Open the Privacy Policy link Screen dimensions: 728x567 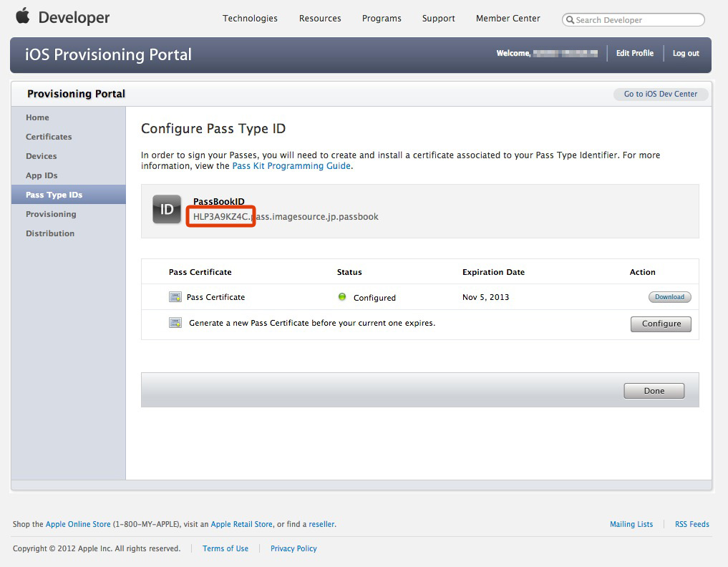point(293,548)
